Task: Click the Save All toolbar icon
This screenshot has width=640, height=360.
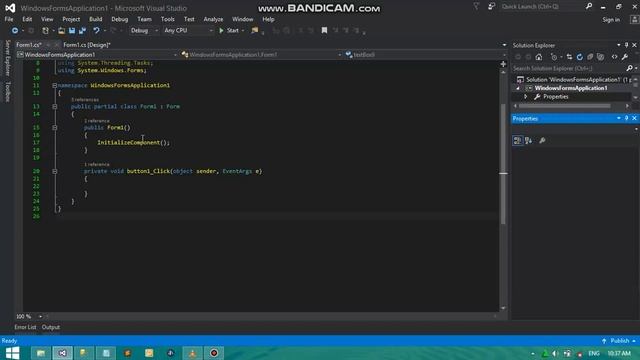Action: [82, 31]
